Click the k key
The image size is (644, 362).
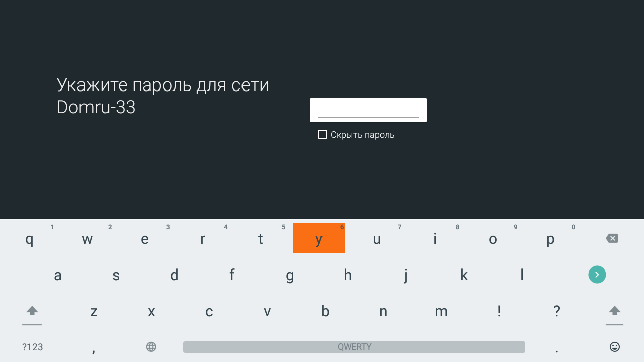(x=464, y=275)
